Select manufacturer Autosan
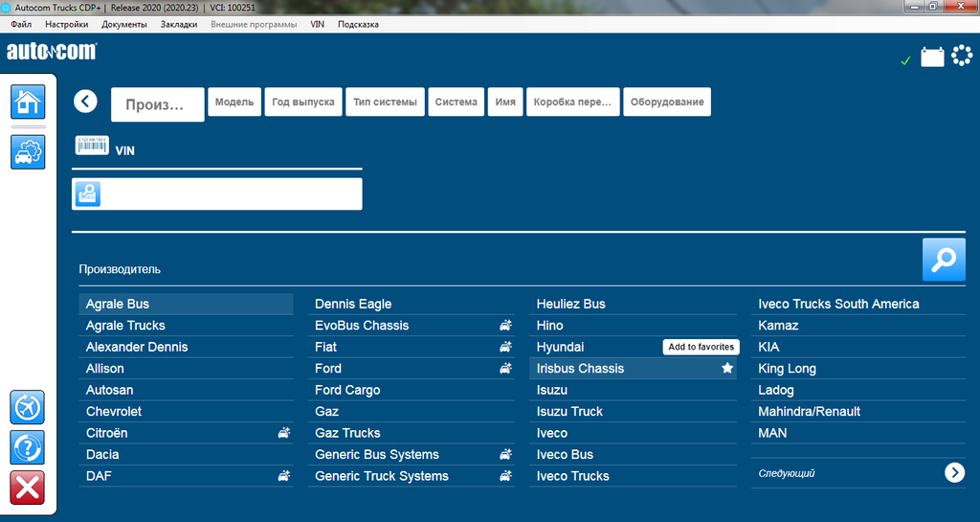This screenshot has width=980, height=522. [x=187, y=390]
